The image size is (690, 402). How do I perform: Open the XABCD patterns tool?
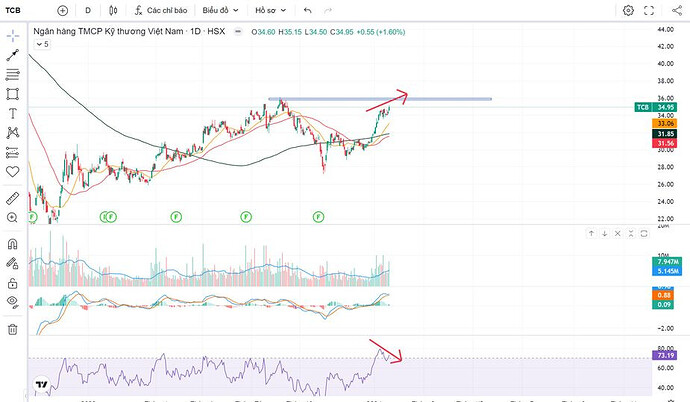(x=13, y=133)
